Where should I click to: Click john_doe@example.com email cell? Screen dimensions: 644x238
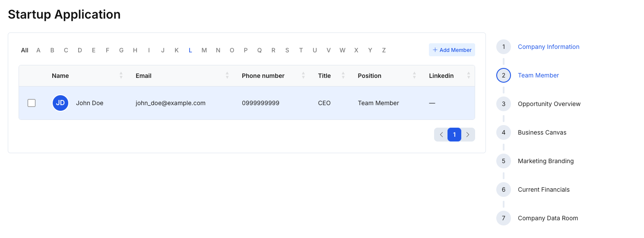tap(170, 103)
